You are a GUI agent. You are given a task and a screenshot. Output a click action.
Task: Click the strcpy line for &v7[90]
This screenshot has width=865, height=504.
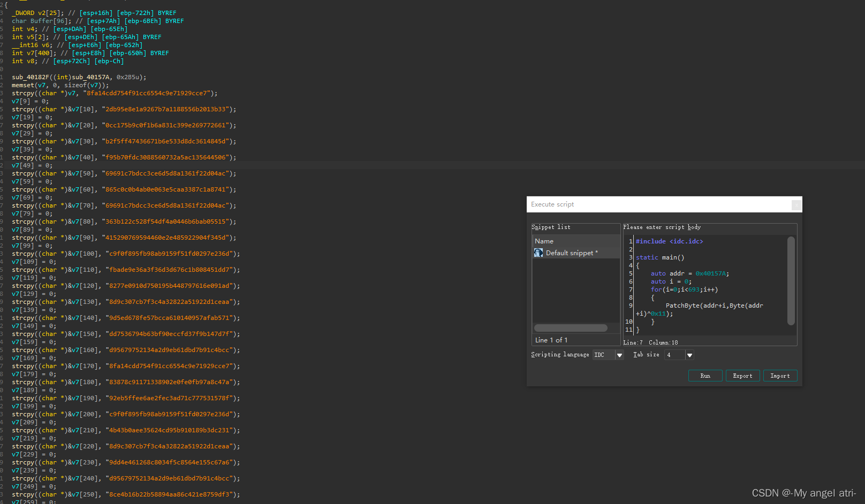pyautogui.click(x=124, y=238)
